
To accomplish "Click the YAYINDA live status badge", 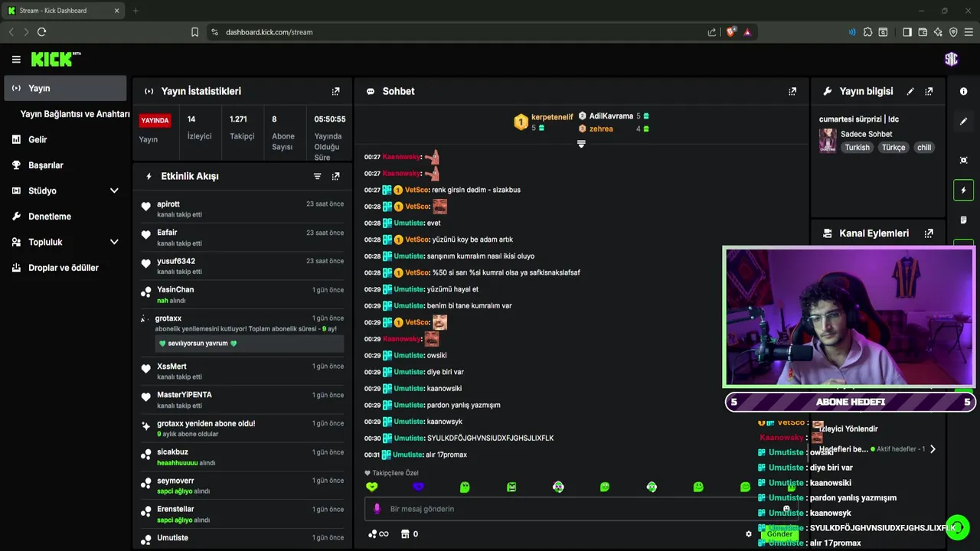I will [x=155, y=121].
